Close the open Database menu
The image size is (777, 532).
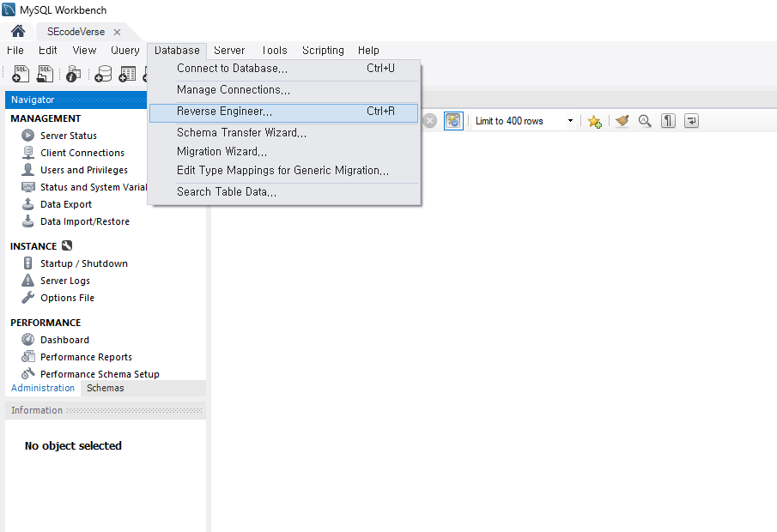click(x=177, y=50)
